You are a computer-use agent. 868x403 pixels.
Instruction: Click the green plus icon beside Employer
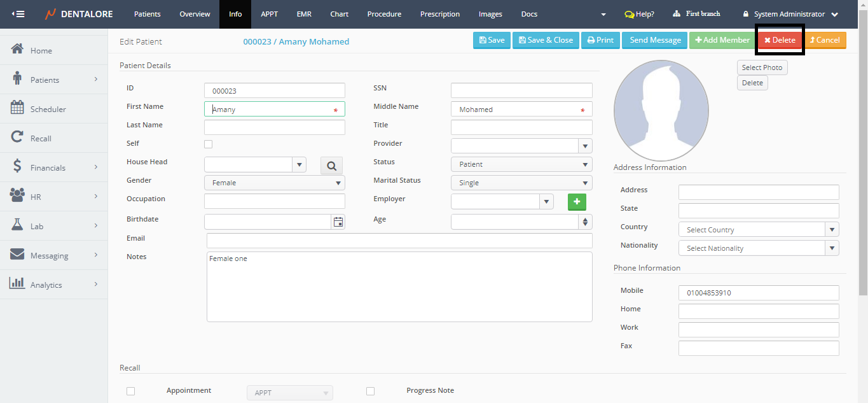577,202
